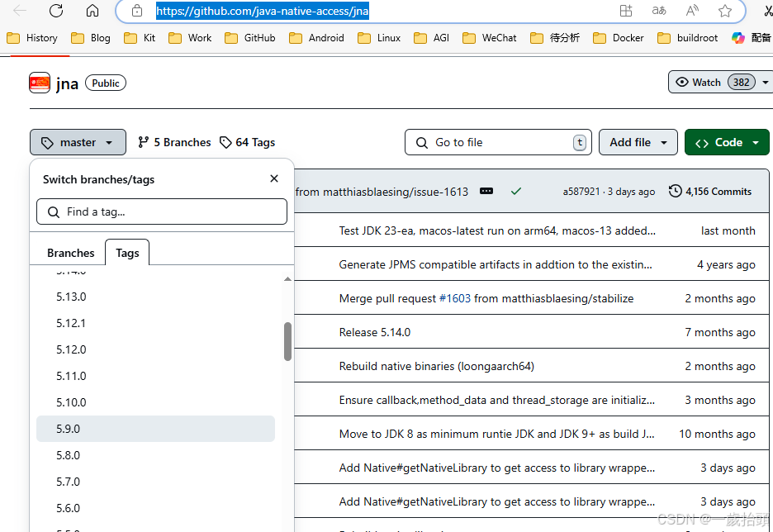Open commit 'Test JDK 23-ea, macos-latest run'

pos(497,230)
